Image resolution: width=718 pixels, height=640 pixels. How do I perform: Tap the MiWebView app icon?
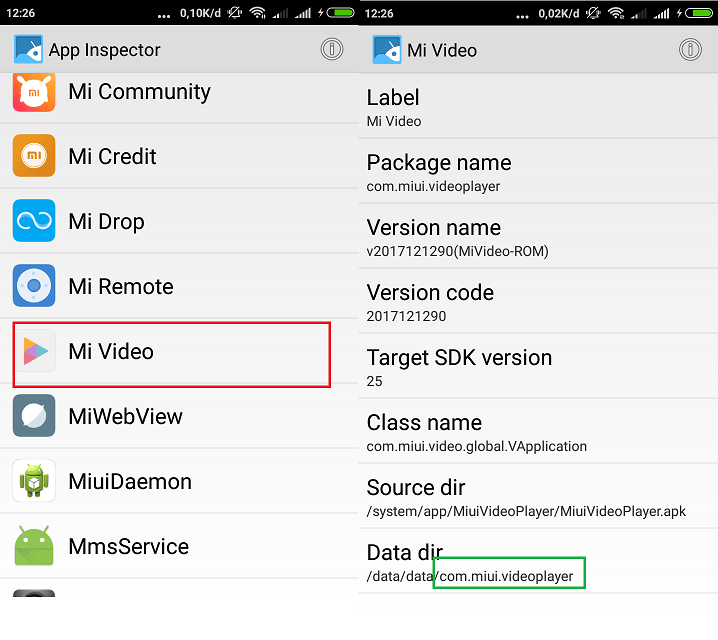point(34,416)
